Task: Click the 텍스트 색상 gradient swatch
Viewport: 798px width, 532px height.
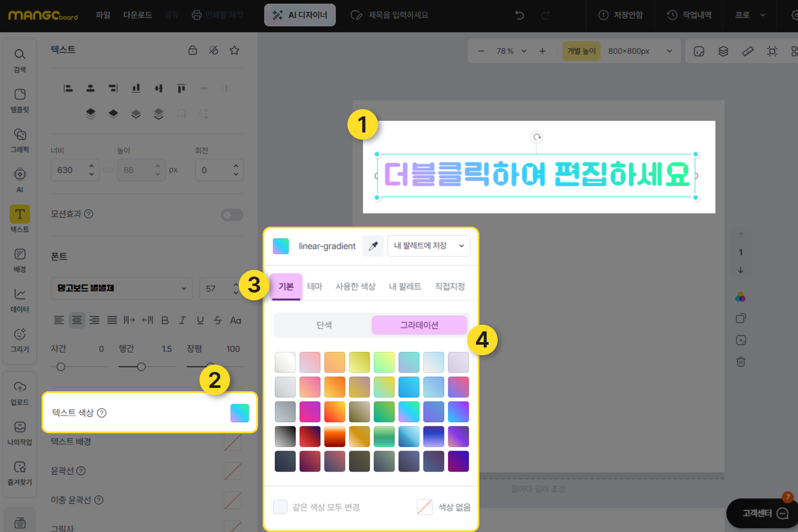Action: point(239,413)
